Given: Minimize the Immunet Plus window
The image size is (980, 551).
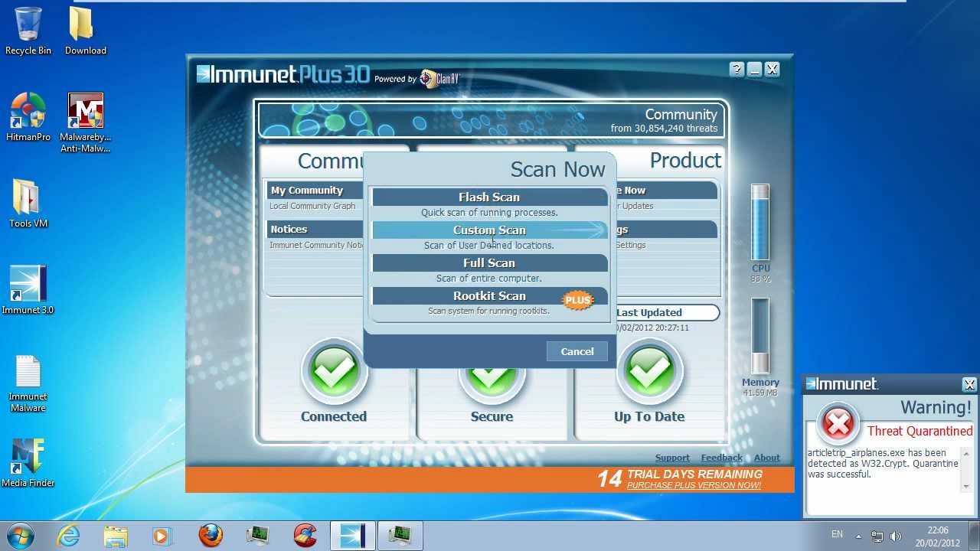Looking at the screenshot, I should [x=754, y=70].
